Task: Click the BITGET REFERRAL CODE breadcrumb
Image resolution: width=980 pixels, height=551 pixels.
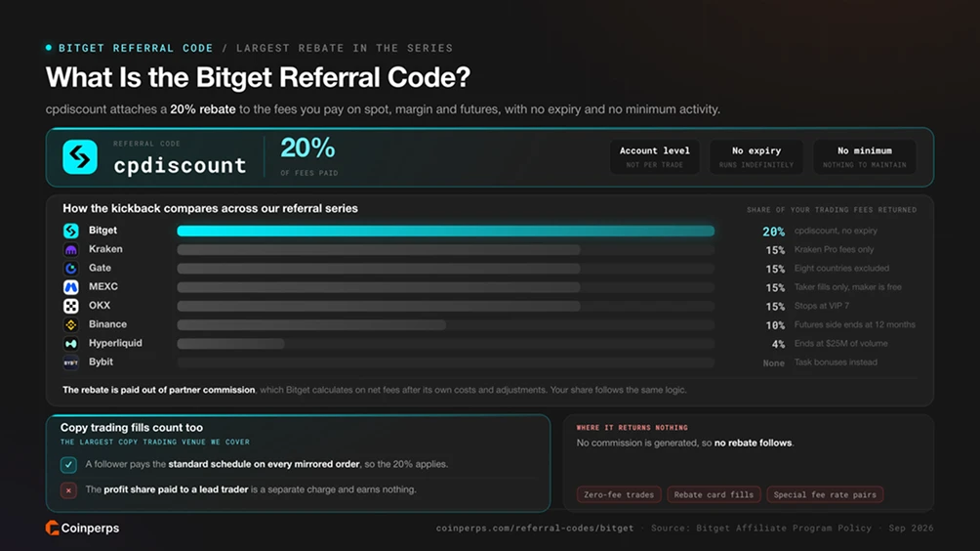Action: (x=136, y=48)
